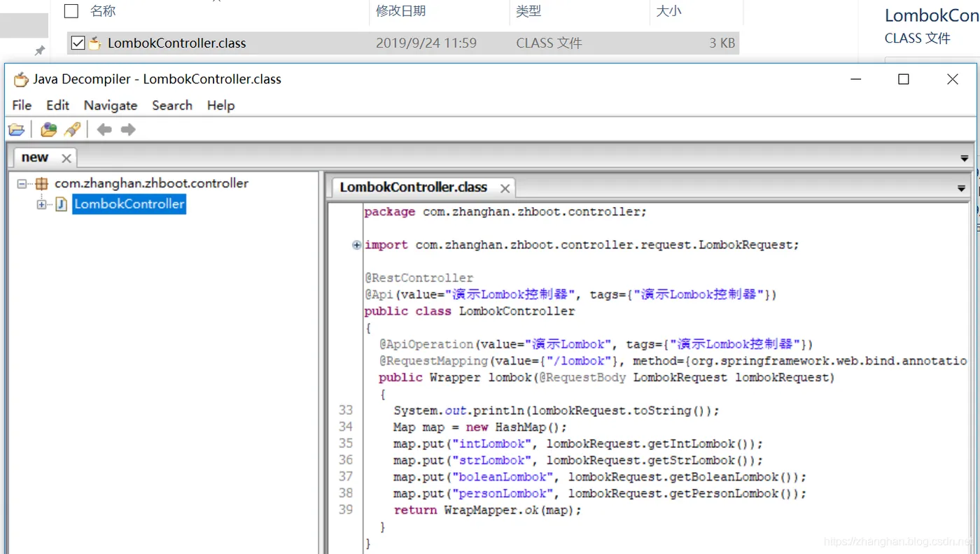Open the editor tab list dropdown arrow
This screenshot has width=980, height=554.
click(x=961, y=189)
